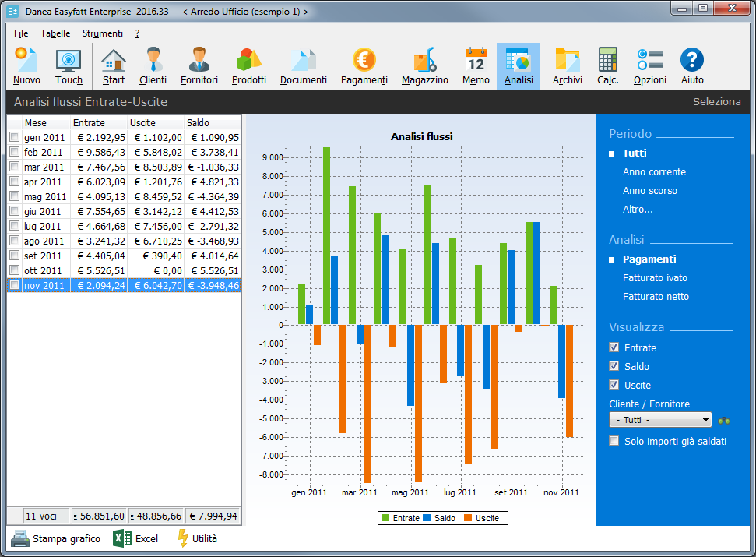This screenshot has width=756, height=557.
Task: Open the Memo calendar icon
Action: [476, 66]
